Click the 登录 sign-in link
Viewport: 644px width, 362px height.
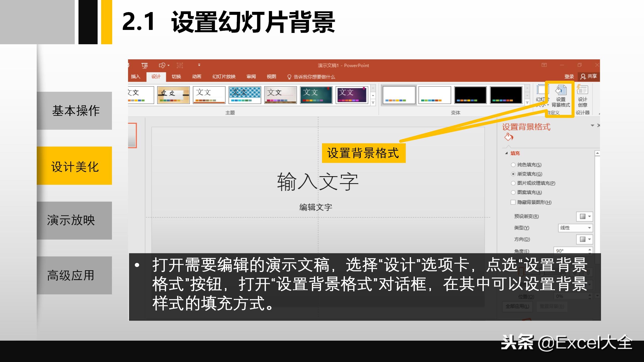pos(569,76)
